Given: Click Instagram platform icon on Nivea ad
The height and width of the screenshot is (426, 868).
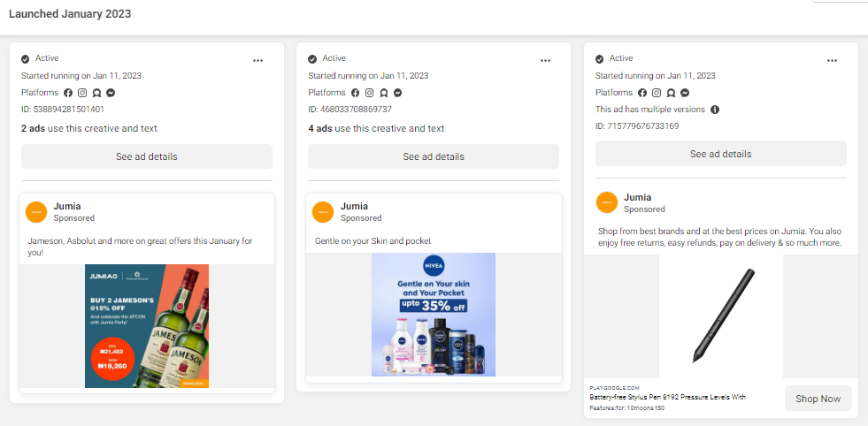Looking at the screenshot, I should [x=370, y=93].
